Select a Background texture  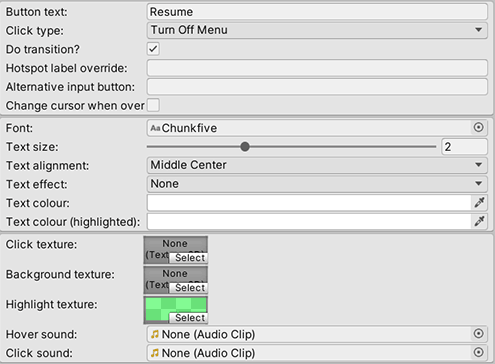[x=189, y=288]
